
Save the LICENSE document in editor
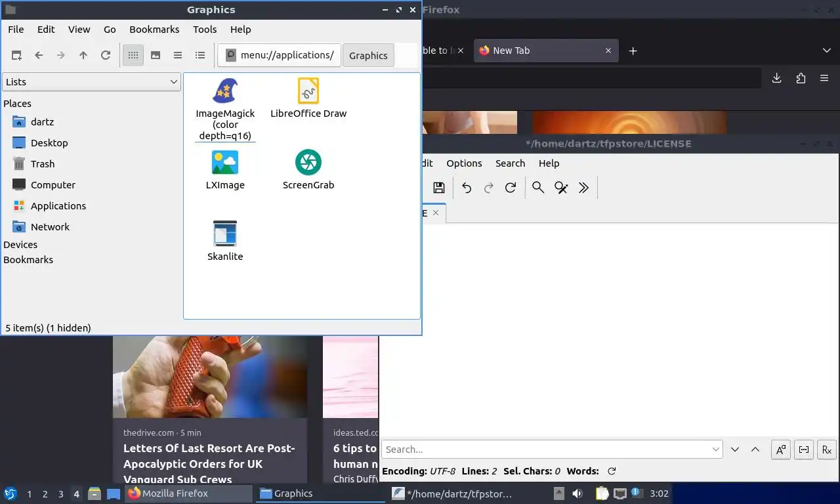[439, 188]
